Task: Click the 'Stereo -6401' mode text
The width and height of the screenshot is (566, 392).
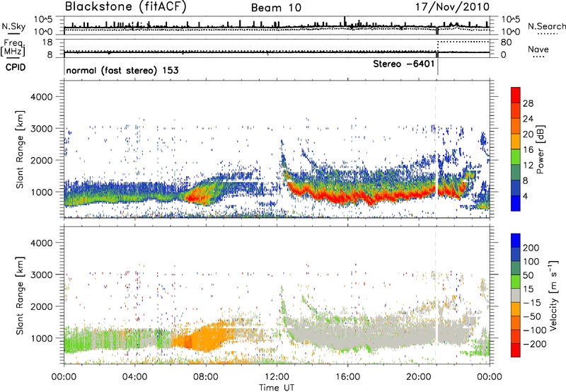Action: (403, 64)
